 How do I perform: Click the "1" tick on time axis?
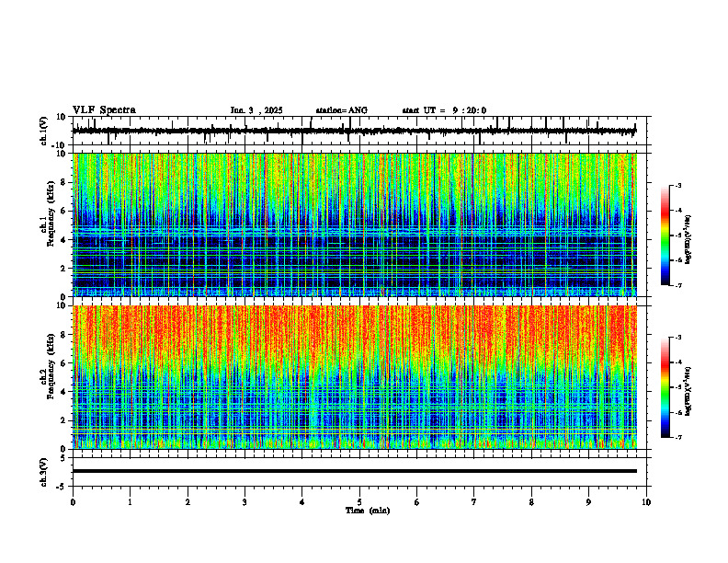coord(130,502)
